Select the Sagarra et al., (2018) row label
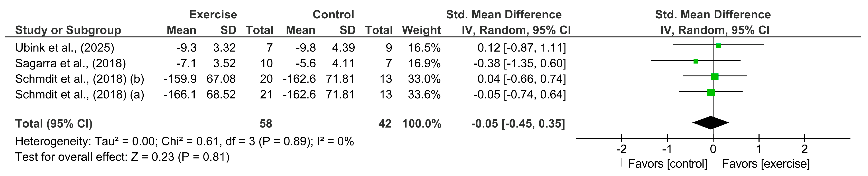This screenshot has height=176, width=868. [x=70, y=63]
